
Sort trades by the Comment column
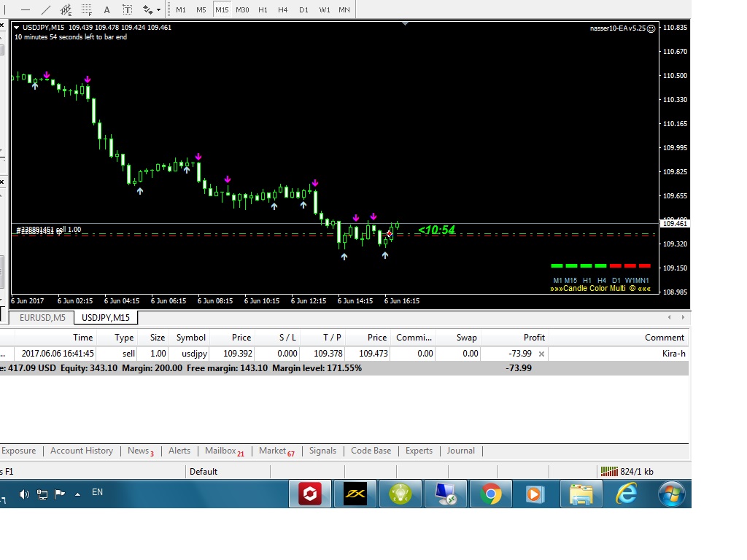pyautogui.click(x=619, y=338)
